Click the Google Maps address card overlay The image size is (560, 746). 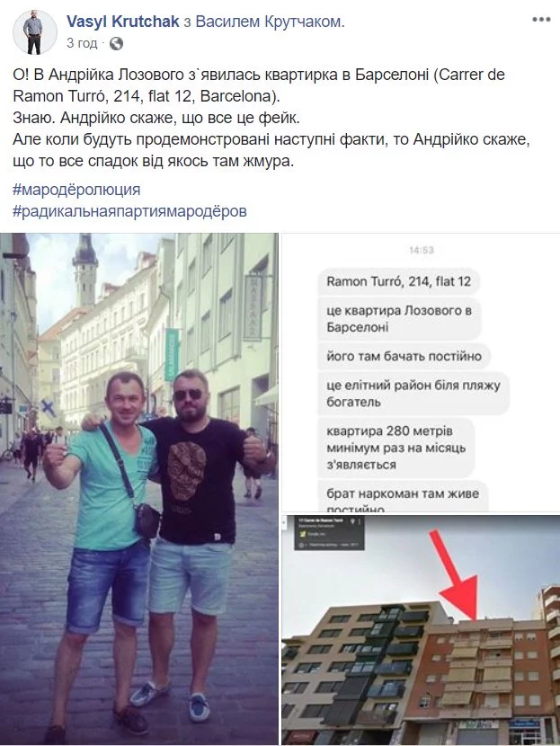click(329, 532)
